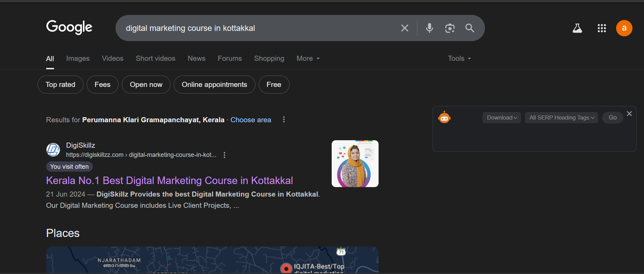Apply the Top rated filter chip
This screenshot has height=274, width=644.
point(60,85)
